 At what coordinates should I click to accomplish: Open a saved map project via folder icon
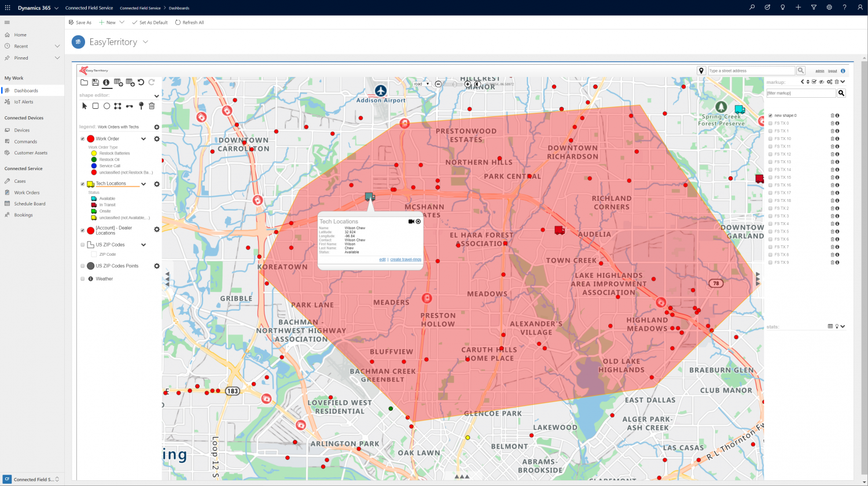tap(84, 82)
